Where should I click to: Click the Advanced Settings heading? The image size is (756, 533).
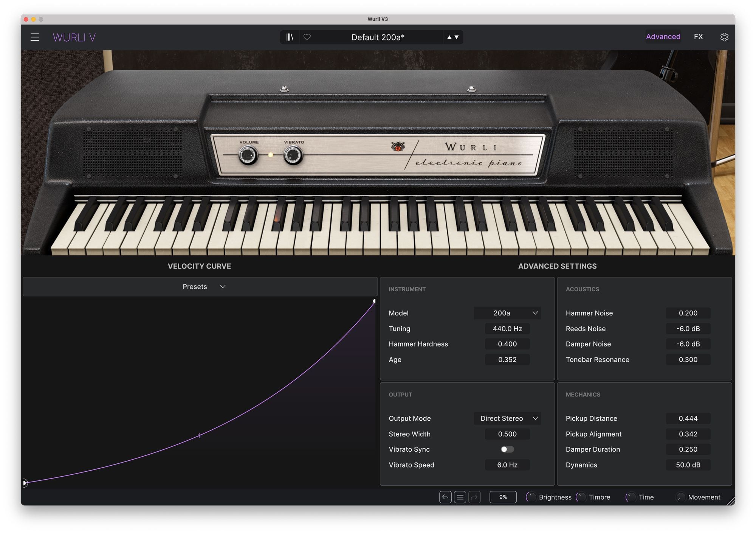point(557,266)
